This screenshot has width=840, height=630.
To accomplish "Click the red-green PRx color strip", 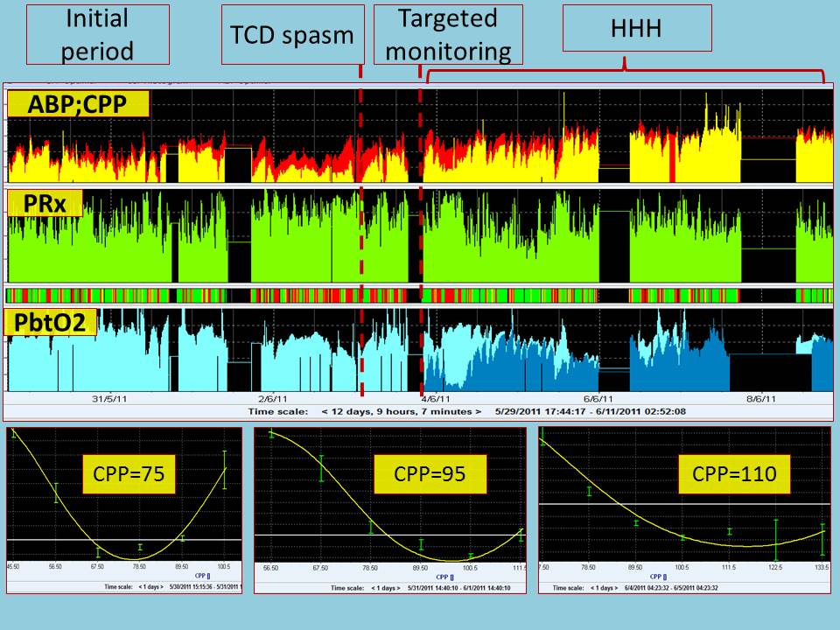I will tap(418, 295).
